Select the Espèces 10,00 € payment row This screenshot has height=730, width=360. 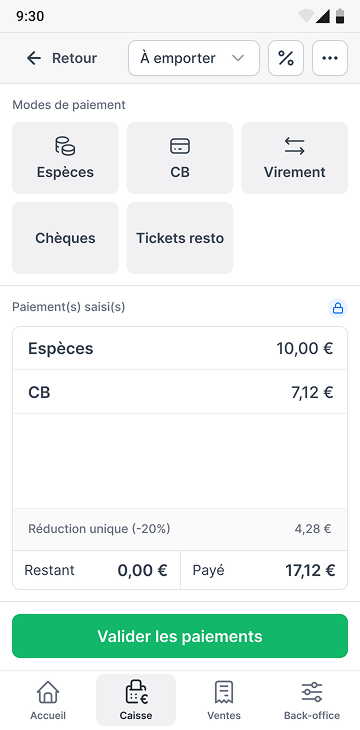[x=180, y=348]
